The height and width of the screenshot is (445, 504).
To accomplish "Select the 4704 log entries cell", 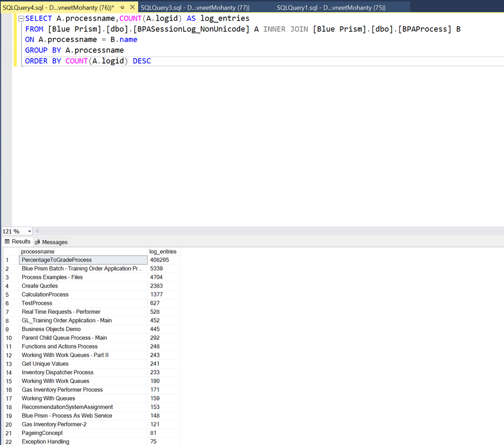I will (x=163, y=277).
